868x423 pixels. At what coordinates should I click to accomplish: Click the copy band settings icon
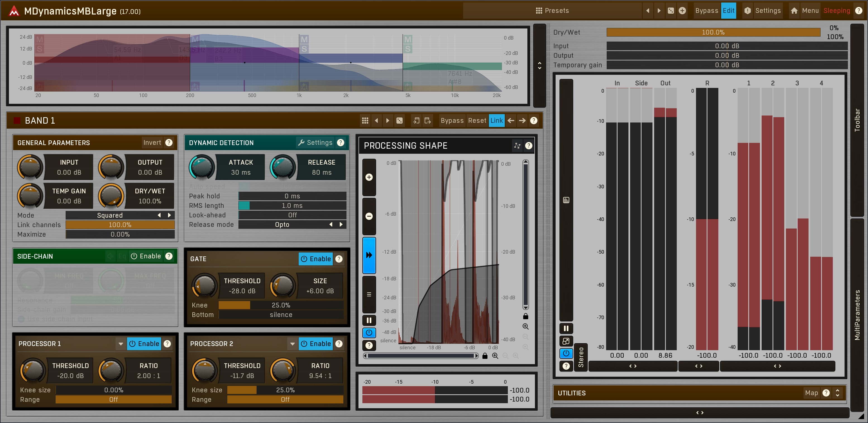[x=417, y=121]
